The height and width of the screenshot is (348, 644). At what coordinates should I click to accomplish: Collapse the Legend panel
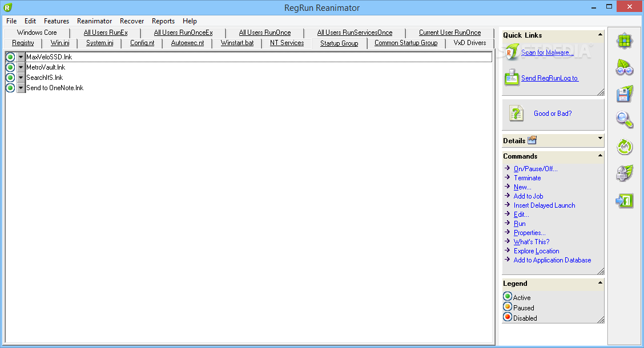tap(600, 283)
